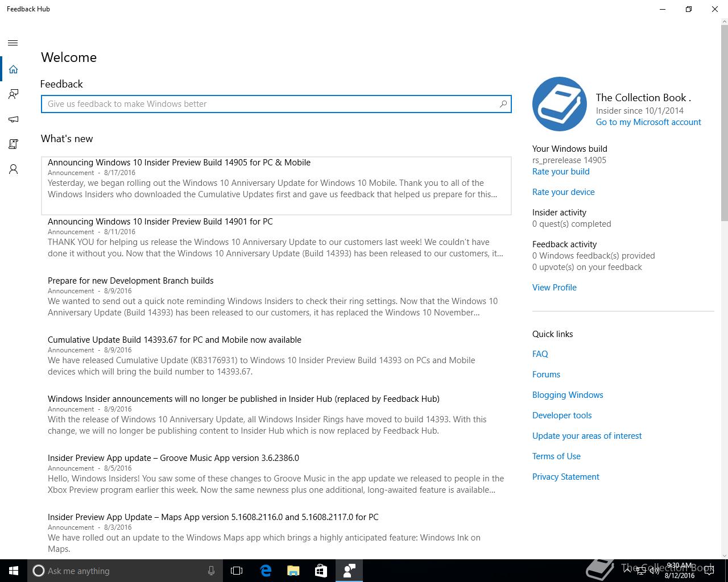
Task: Launch Microsoft Edge from taskbar
Action: tap(266, 571)
